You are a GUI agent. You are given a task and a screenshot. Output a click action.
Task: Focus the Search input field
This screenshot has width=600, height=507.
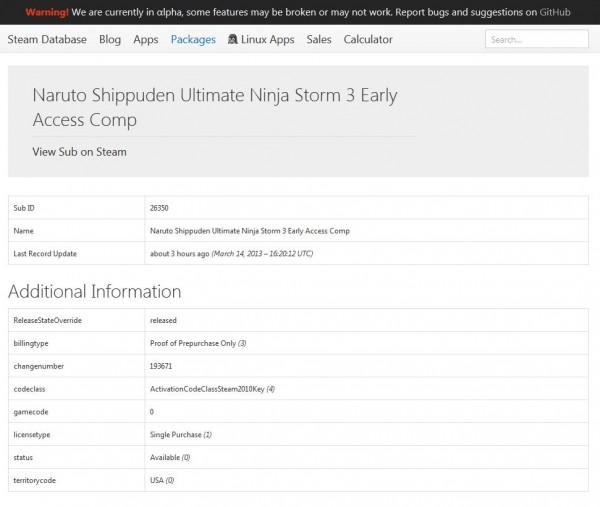(536, 39)
